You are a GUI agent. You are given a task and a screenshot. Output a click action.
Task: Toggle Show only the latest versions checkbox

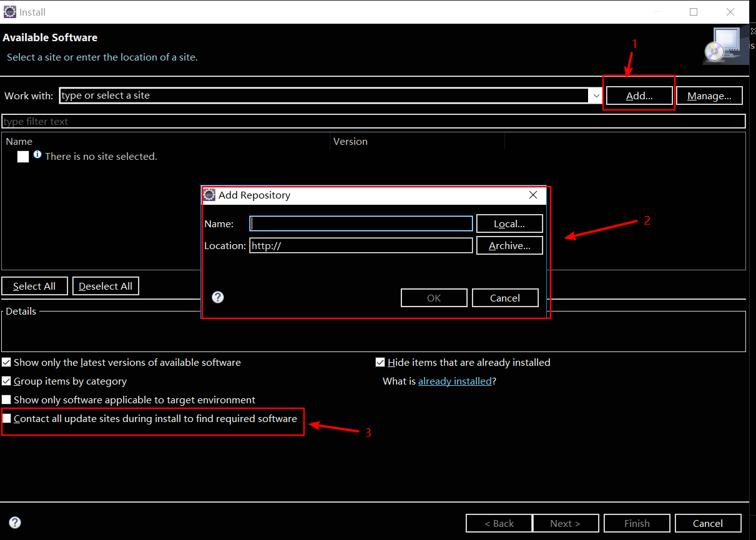coord(6,362)
